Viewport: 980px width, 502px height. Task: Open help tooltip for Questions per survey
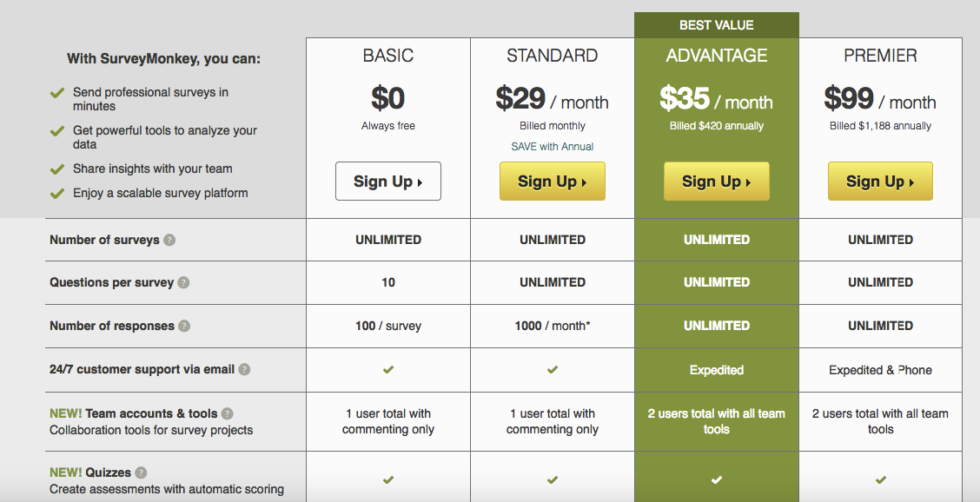[183, 282]
